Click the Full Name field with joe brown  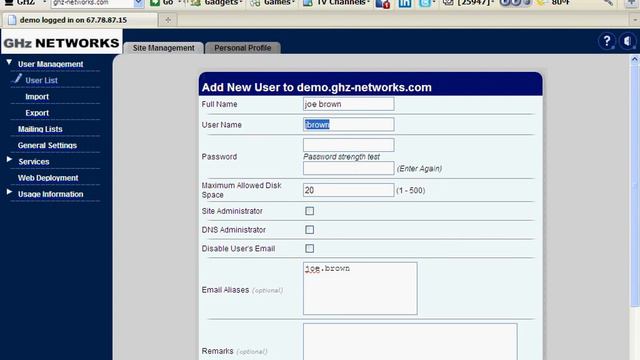(349, 104)
